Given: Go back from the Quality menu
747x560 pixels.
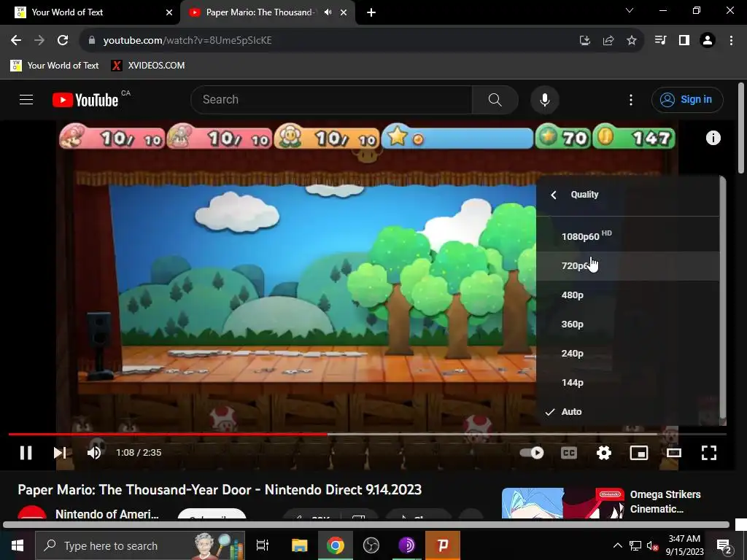Looking at the screenshot, I should 554,195.
